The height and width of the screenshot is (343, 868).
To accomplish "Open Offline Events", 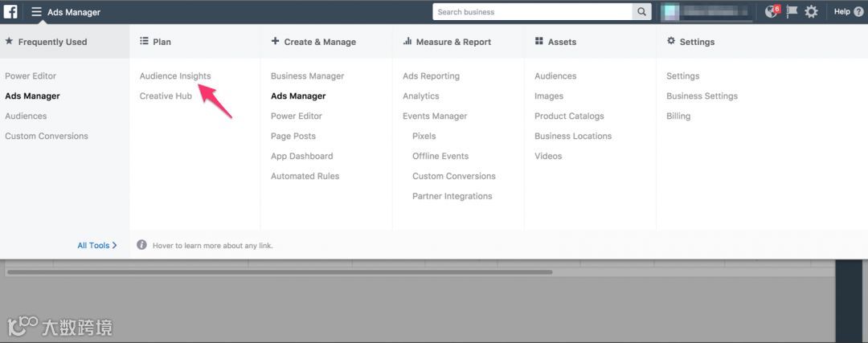I will (x=440, y=156).
